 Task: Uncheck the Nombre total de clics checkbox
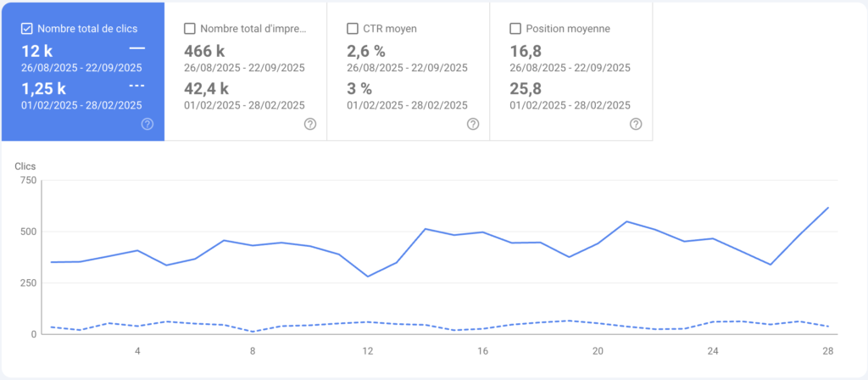click(27, 29)
